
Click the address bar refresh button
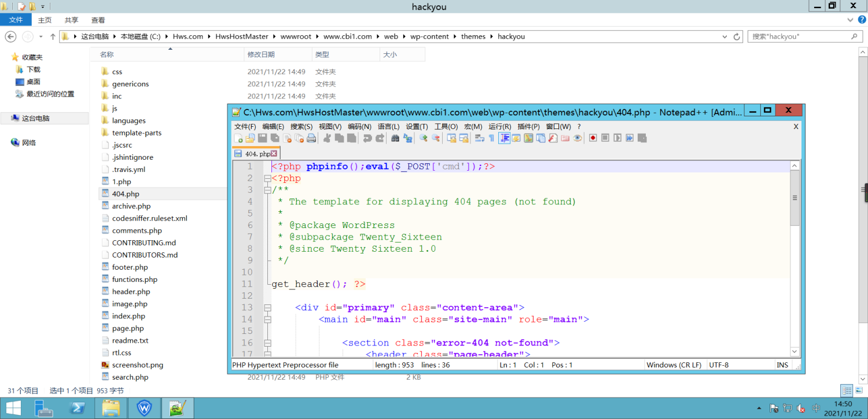click(x=737, y=36)
